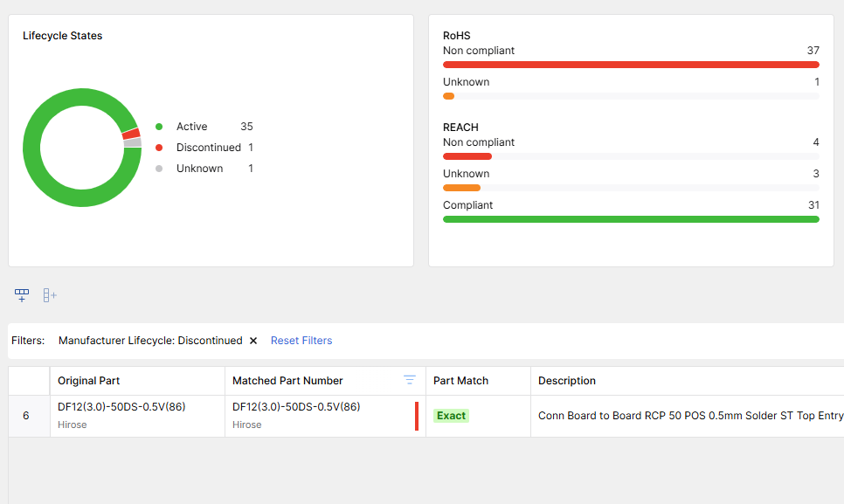Sort by the Part Match column header

click(461, 381)
